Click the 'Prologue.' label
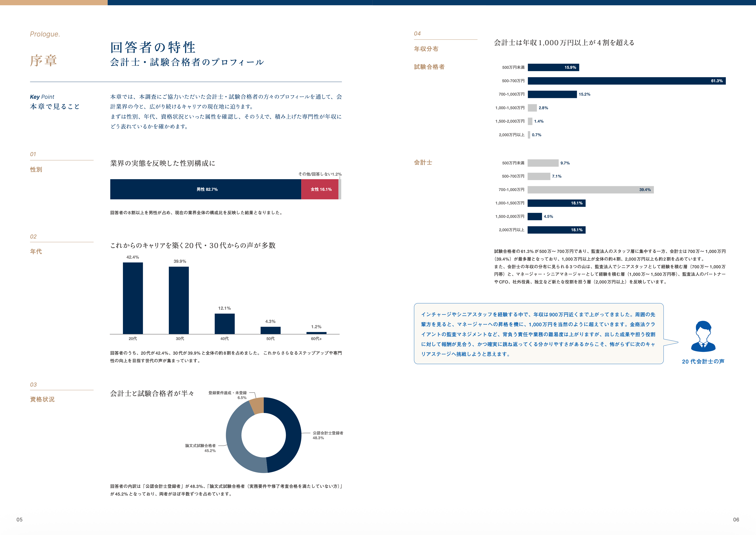This screenshot has width=756, height=535. click(45, 34)
